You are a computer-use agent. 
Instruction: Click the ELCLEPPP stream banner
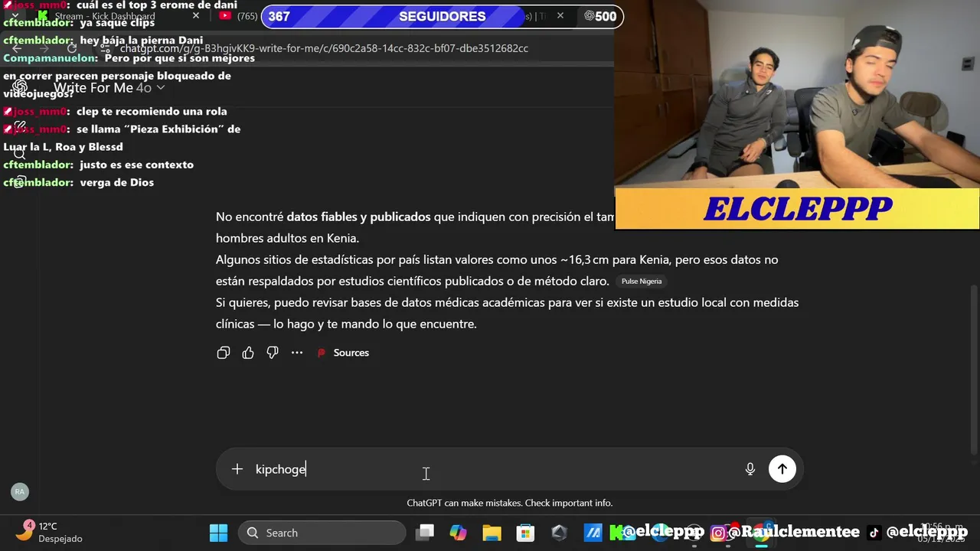(798, 209)
